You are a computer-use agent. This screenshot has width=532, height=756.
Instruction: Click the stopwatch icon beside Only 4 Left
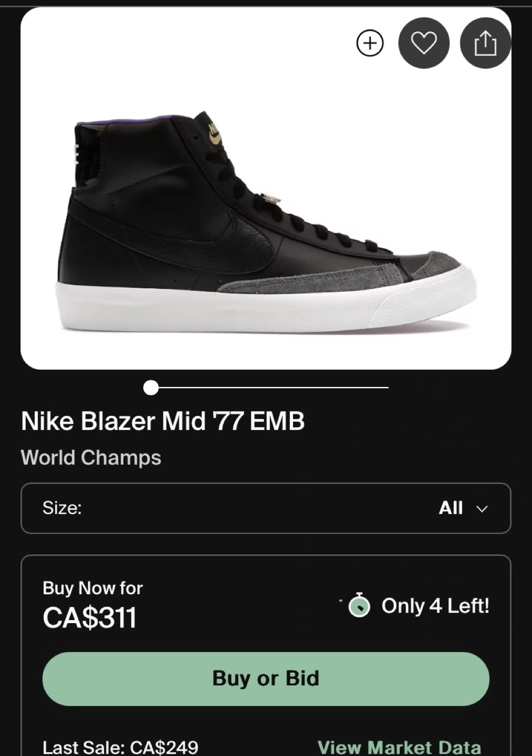click(359, 605)
